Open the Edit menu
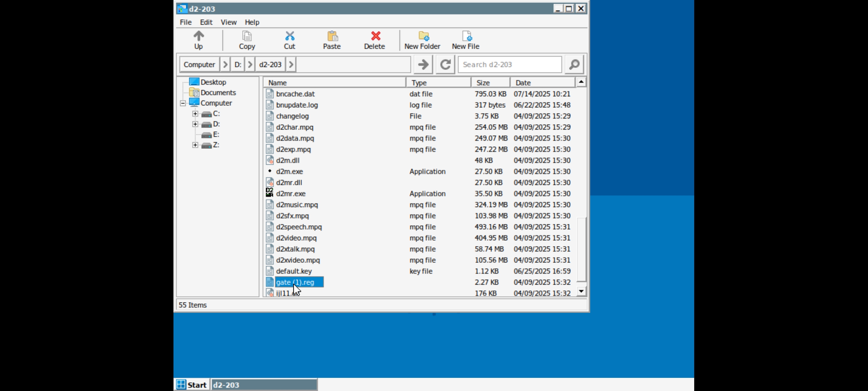Screen dimensions: 868x391 [206, 22]
